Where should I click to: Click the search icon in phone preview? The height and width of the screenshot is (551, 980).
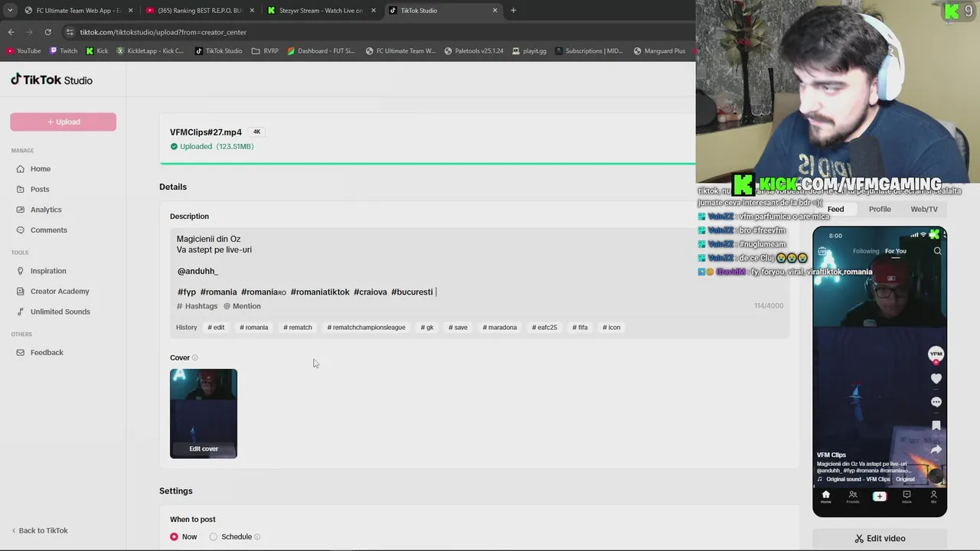pos(938,251)
